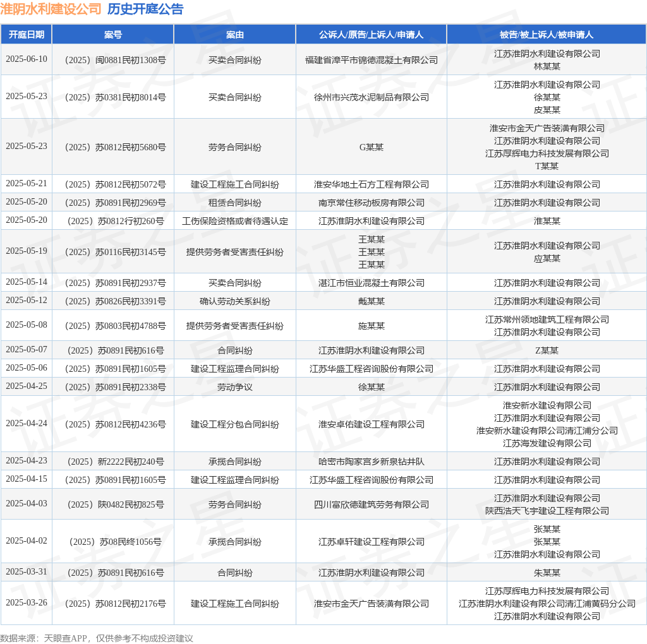Viewport: 647px width, 644px height.
Task: Select the 案号 column header
Action: [x=113, y=35]
